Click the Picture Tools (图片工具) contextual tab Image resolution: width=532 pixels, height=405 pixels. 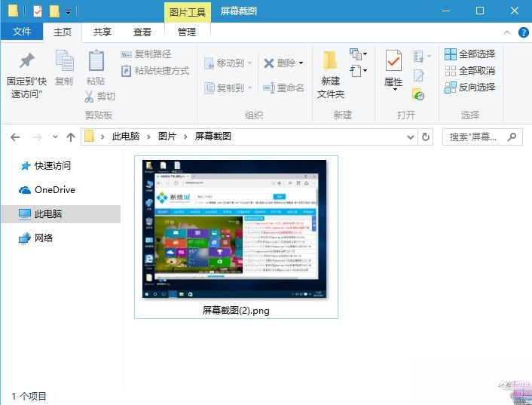[188, 12]
